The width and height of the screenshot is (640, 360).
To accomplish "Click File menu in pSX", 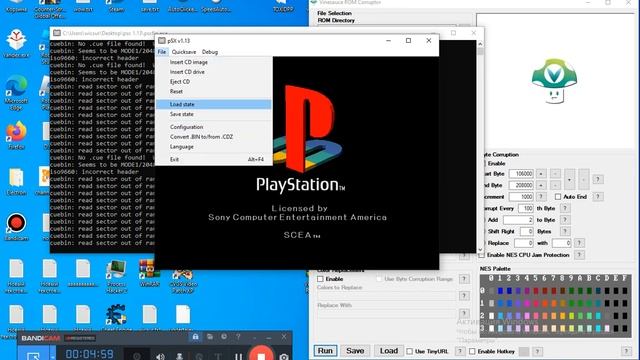I will (x=162, y=52).
